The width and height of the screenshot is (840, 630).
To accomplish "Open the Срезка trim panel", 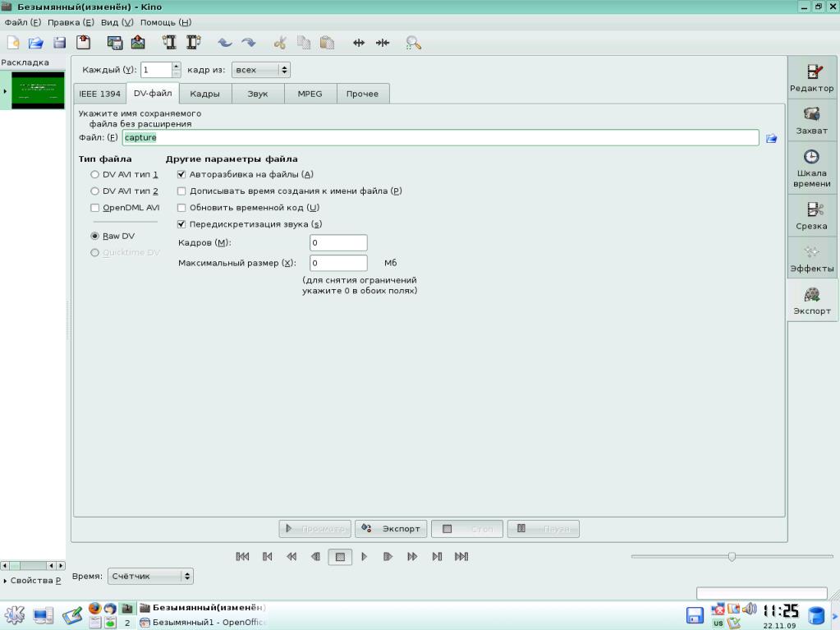I will 811,215.
